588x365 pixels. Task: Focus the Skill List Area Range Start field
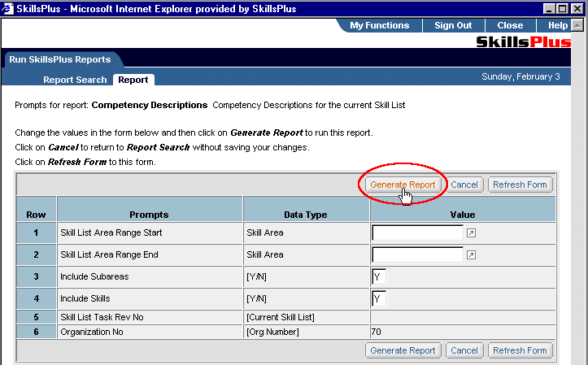tap(417, 233)
